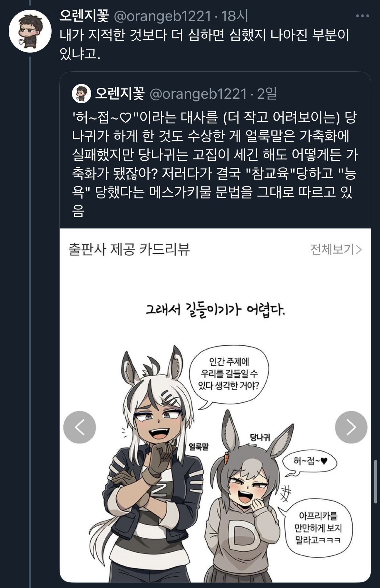Open the 전체보기 full view link
The height and width of the screenshot is (588, 380).
pyautogui.click(x=336, y=249)
